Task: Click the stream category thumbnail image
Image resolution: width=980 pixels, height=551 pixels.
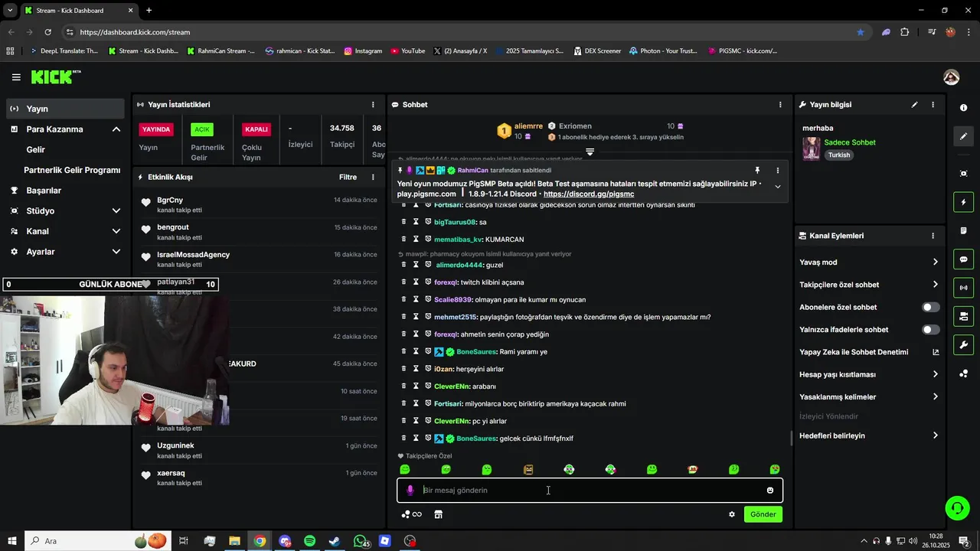Action: (811, 148)
